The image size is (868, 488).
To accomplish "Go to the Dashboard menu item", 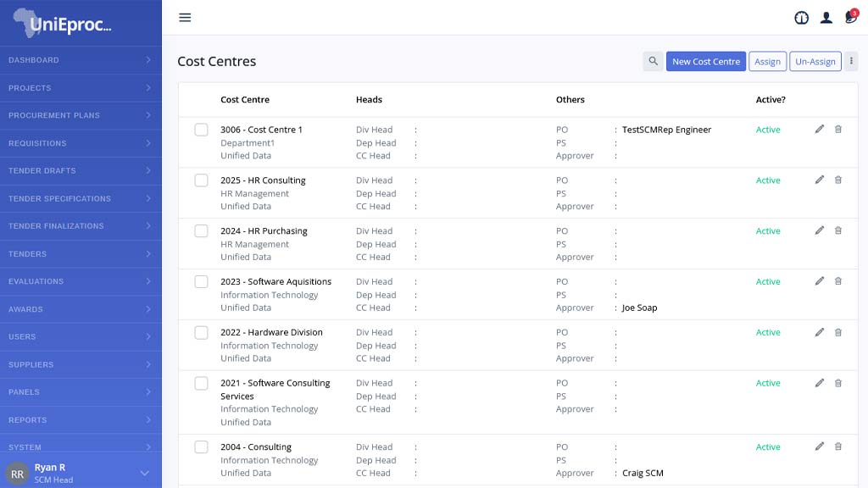I will [x=81, y=60].
